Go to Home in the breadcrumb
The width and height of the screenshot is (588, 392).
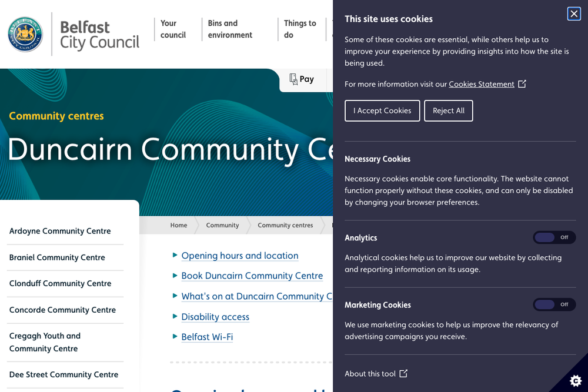point(179,225)
